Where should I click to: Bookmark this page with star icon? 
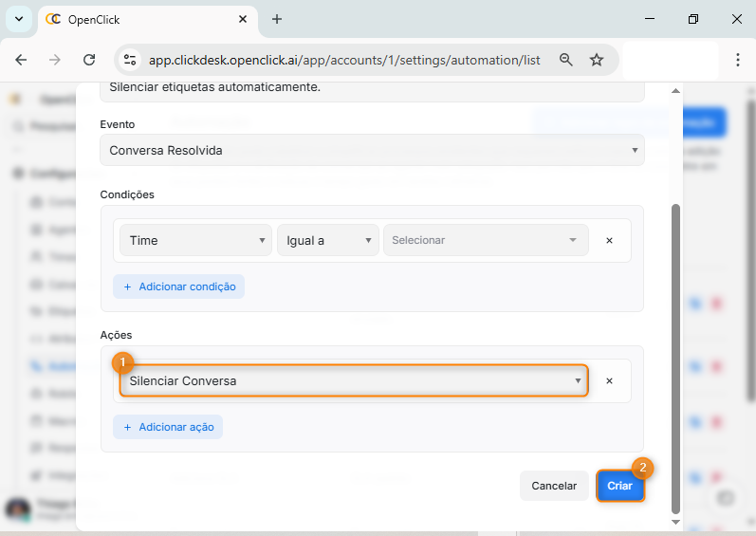(x=597, y=60)
